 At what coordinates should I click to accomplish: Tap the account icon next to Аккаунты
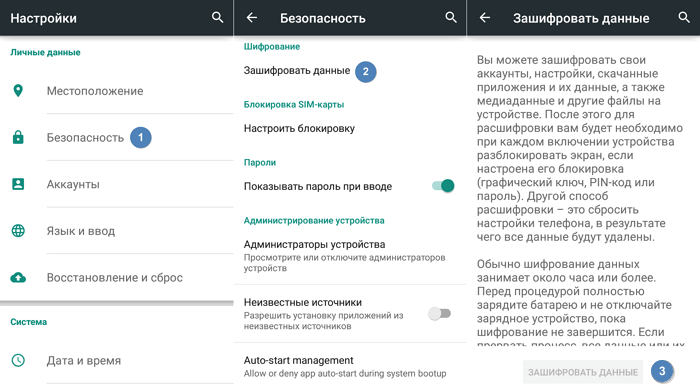coord(18,184)
